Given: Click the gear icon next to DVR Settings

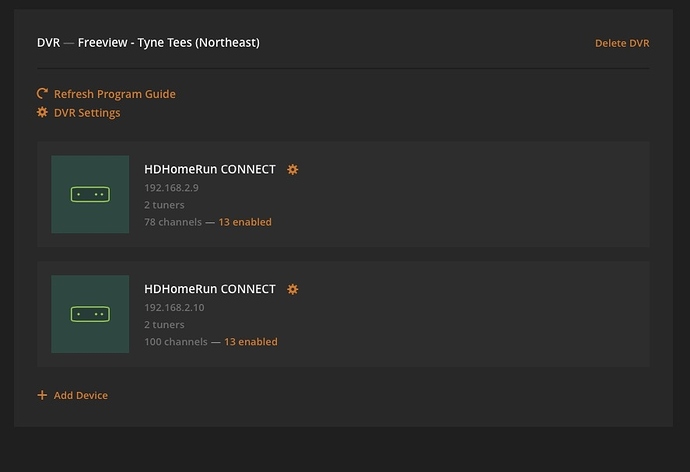Looking at the screenshot, I should (x=42, y=113).
